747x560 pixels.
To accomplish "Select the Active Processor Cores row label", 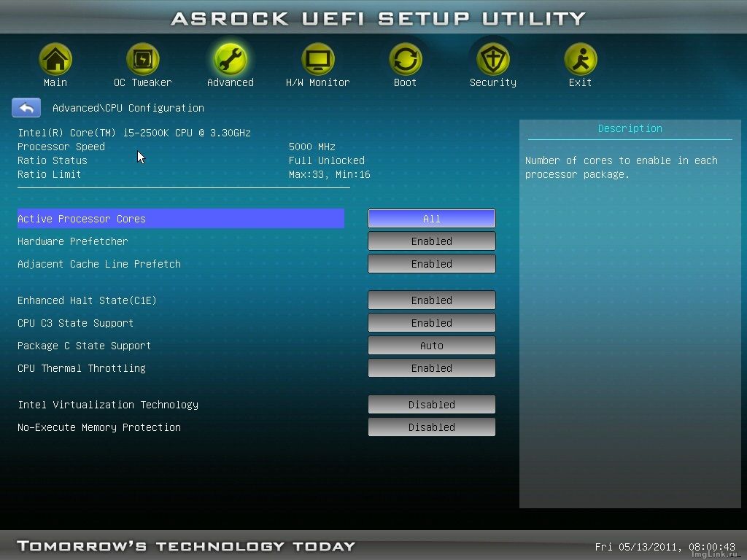I will pyautogui.click(x=181, y=219).
